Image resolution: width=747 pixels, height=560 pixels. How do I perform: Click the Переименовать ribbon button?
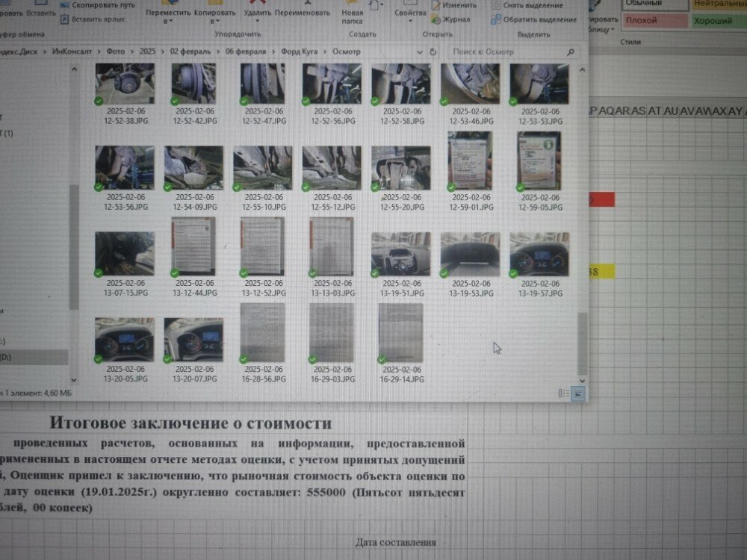tap(302, 13)
